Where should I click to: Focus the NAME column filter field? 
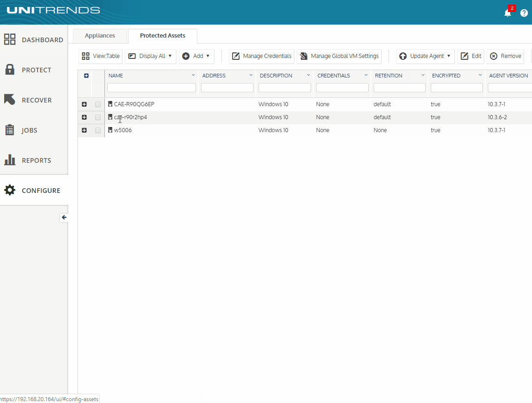click(151, 88)
